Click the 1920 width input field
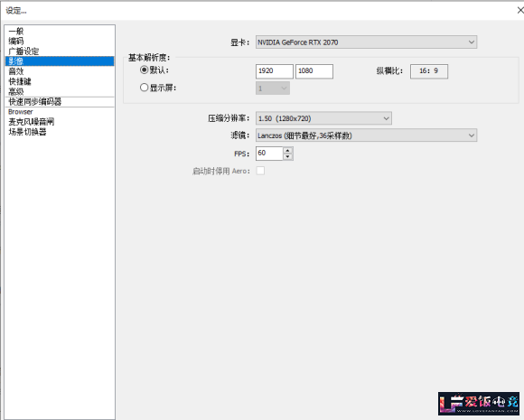 point(275,71)
